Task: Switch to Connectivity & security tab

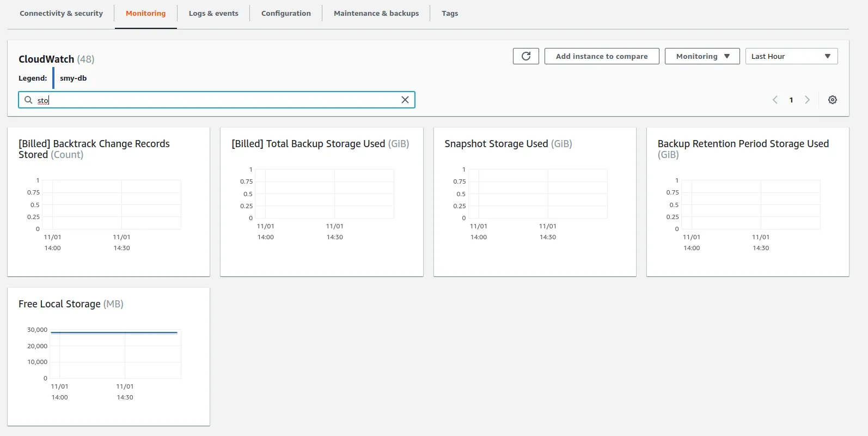Action: point(61,13)
